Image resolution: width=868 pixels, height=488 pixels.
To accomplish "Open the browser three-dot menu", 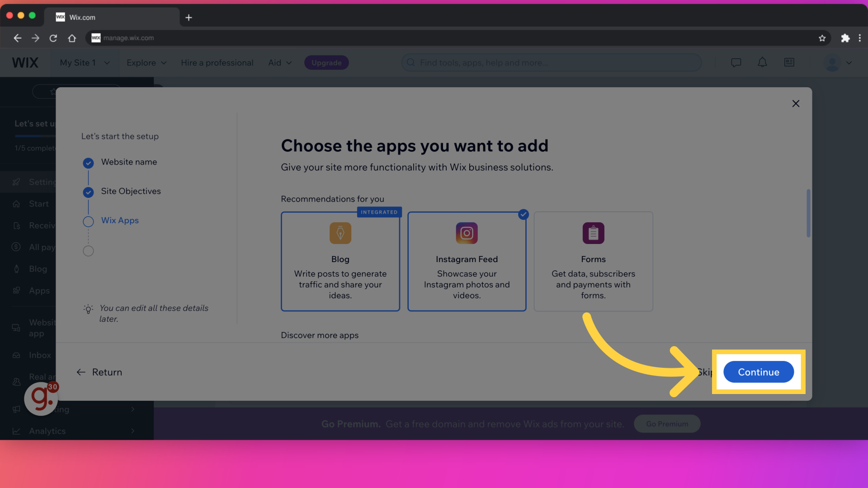I will pyautogui.click(x=860, y=38).
